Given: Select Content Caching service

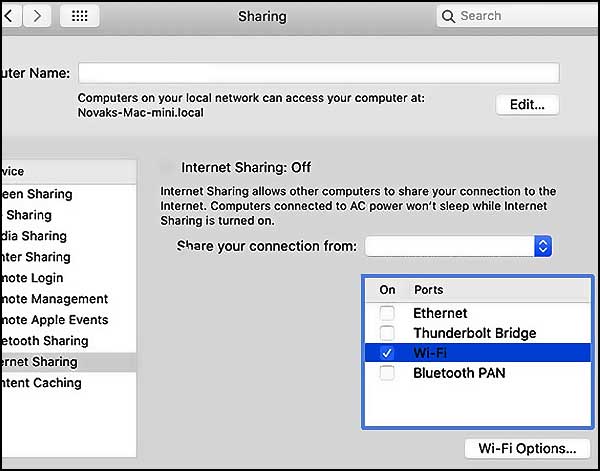Looking at the screenshot, I should pyautogui.click(x=68, y=383).
